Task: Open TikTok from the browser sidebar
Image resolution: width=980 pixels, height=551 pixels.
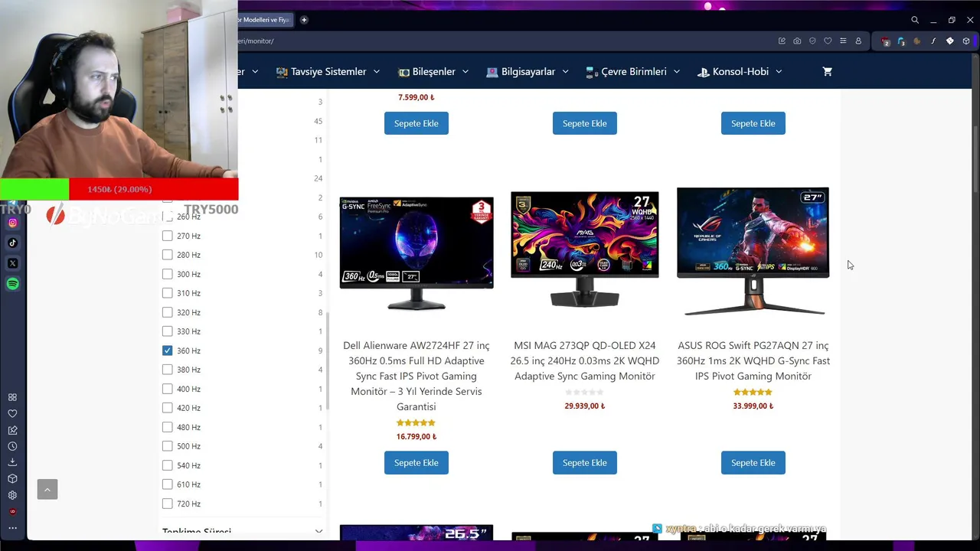Action: (x=12, y=243)
